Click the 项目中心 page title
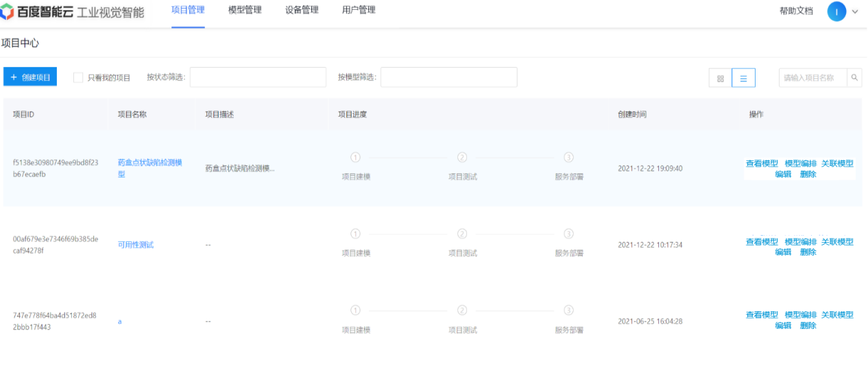 point(21,42)
